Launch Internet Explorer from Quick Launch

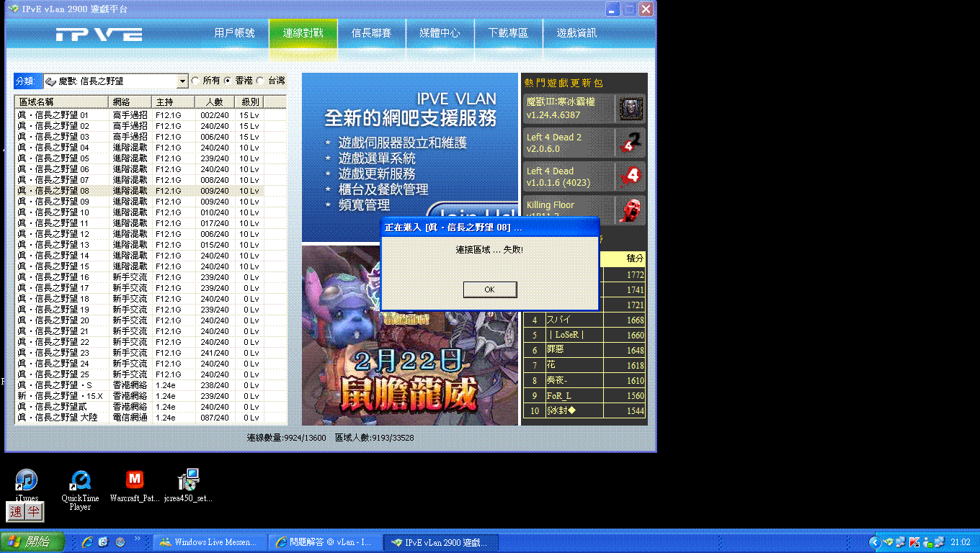[87, 541]
